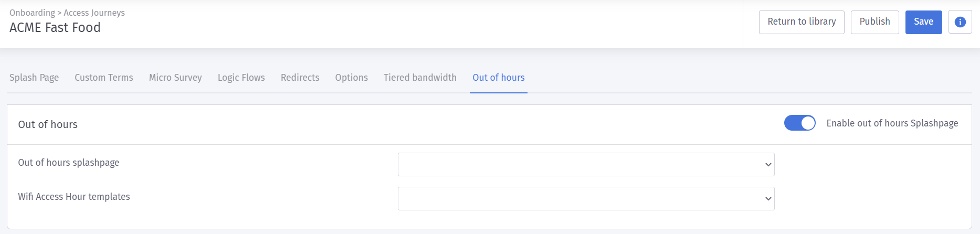Open the Redirects tab
Image resolution: width=980 pixels, height=234 pixels.
[x=300, y=78]
